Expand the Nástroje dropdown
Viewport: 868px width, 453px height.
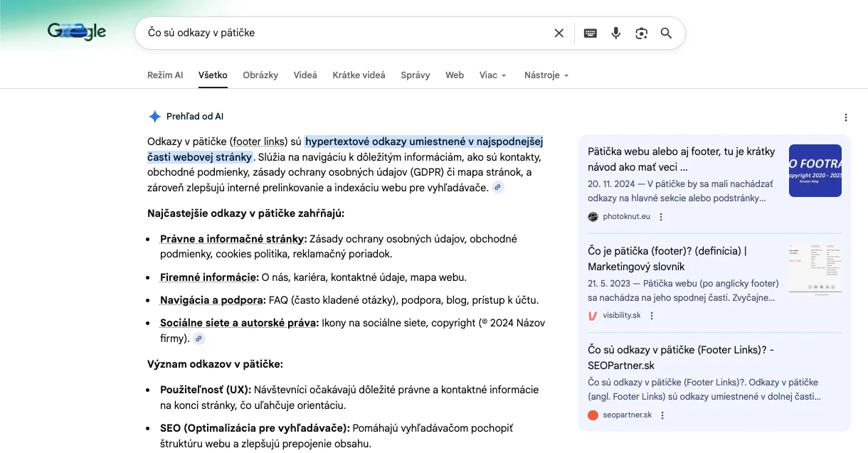[546, 75]
